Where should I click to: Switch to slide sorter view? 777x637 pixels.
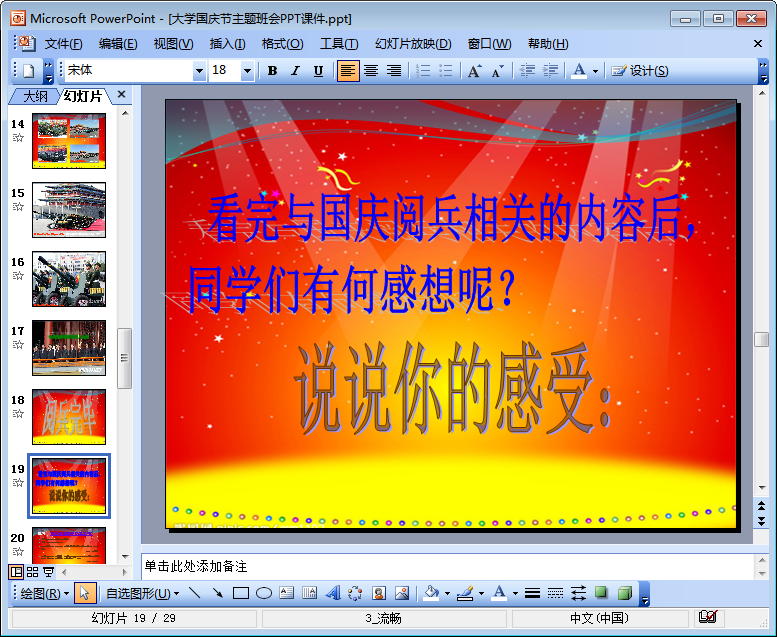pos(32,572)
